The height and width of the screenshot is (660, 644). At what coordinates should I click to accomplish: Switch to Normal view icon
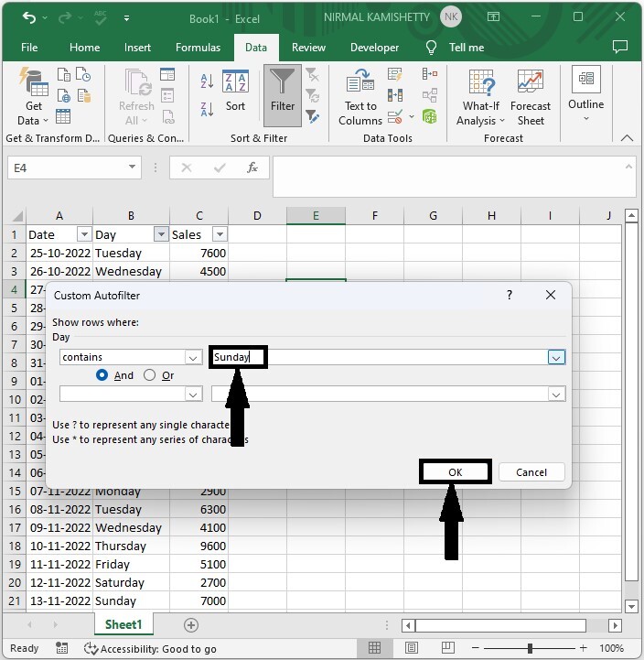374,648
